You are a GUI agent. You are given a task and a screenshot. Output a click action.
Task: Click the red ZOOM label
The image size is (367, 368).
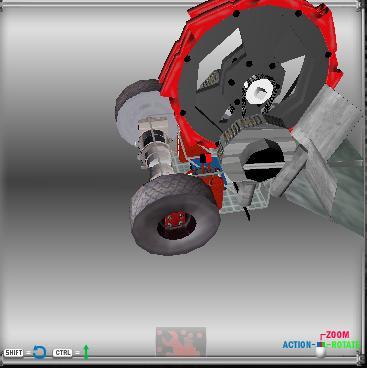(x=338, y=334)
